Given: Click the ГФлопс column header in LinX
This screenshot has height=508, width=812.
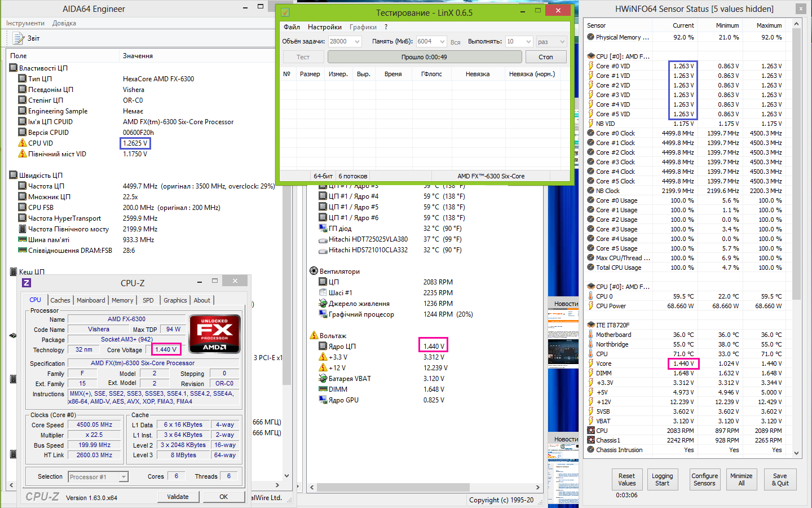Looking at the screenshot, I should (431, 74).
